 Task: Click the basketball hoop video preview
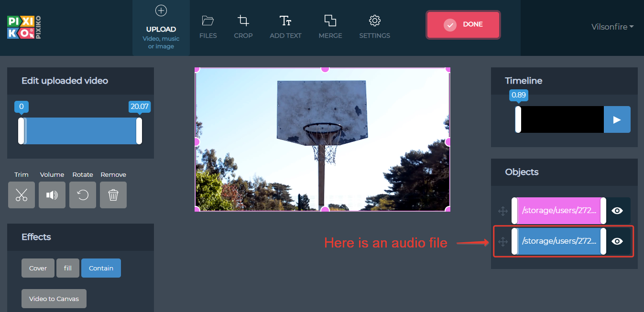(323, 139)
